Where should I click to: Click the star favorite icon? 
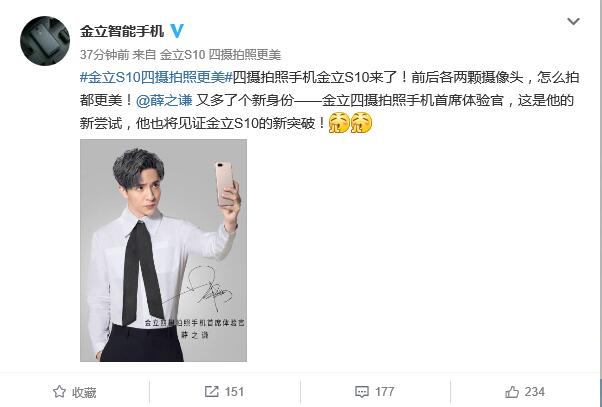point(59,392)
